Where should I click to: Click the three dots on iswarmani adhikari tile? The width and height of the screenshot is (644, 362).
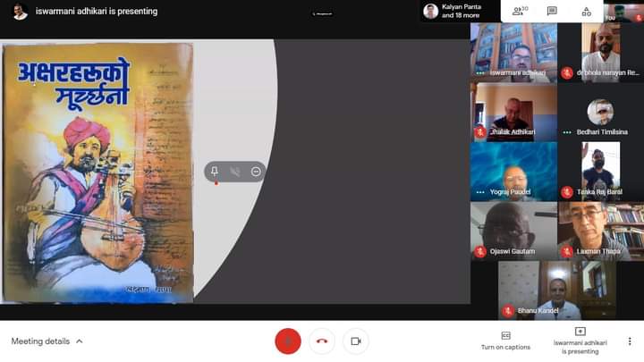click(480, 73)
